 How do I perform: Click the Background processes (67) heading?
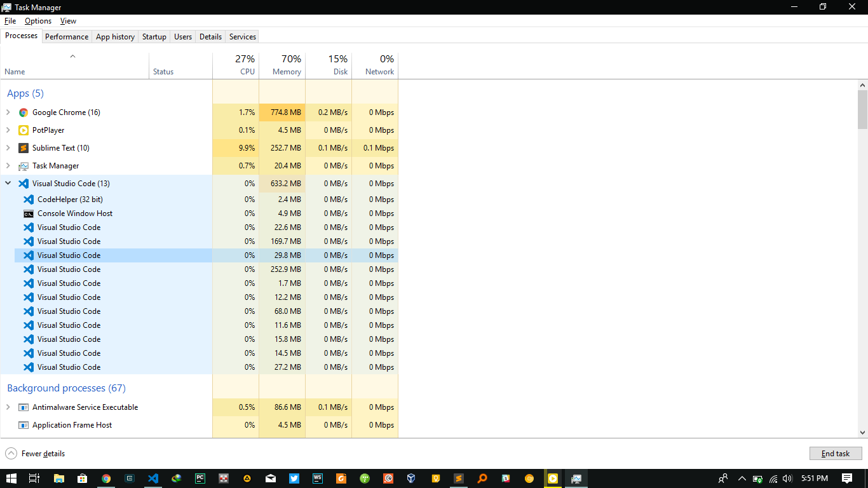coord(66,388)
